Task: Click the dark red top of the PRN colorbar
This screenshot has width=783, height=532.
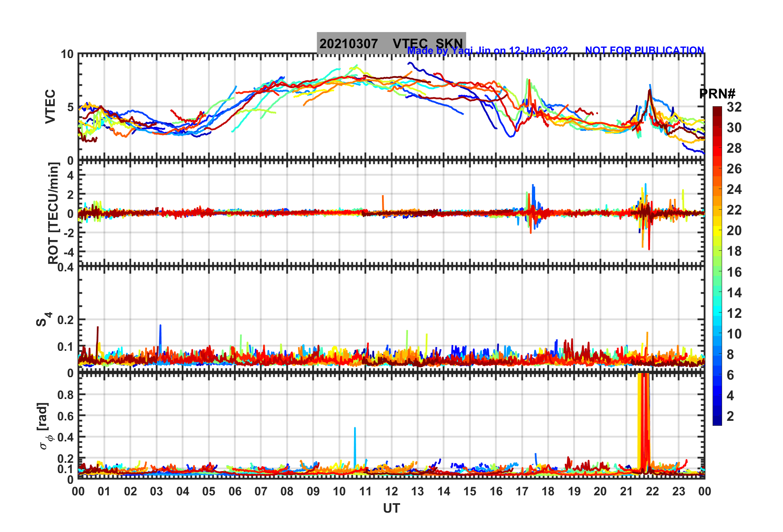Action: click(717, 110)
